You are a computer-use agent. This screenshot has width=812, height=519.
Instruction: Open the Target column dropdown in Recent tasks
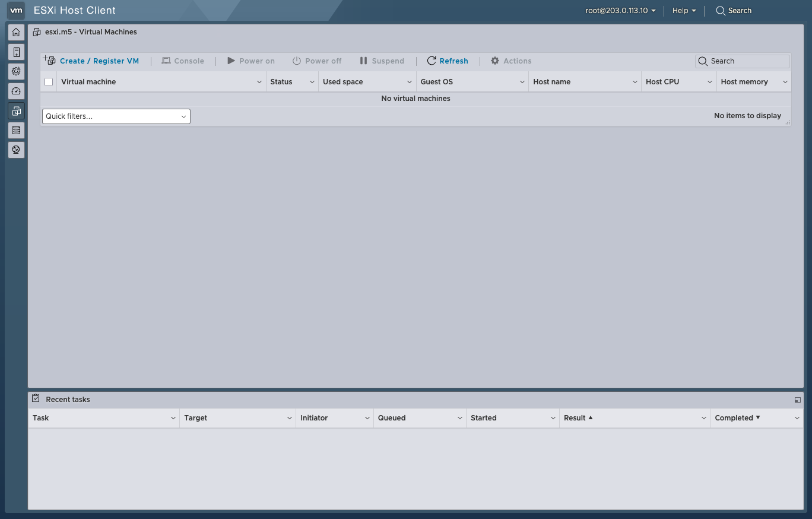(x=290, y=418)
